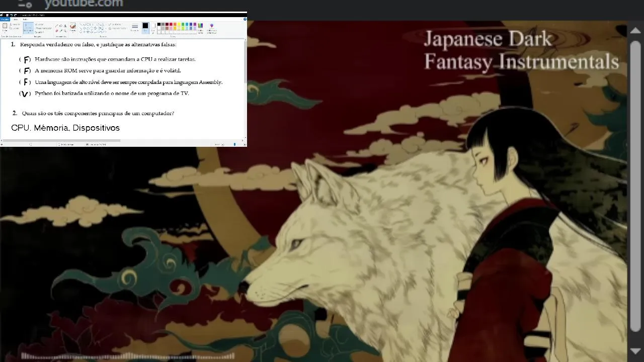
Task: Click the zoom in plus button in Paint
Action: [x=245, y=144]
